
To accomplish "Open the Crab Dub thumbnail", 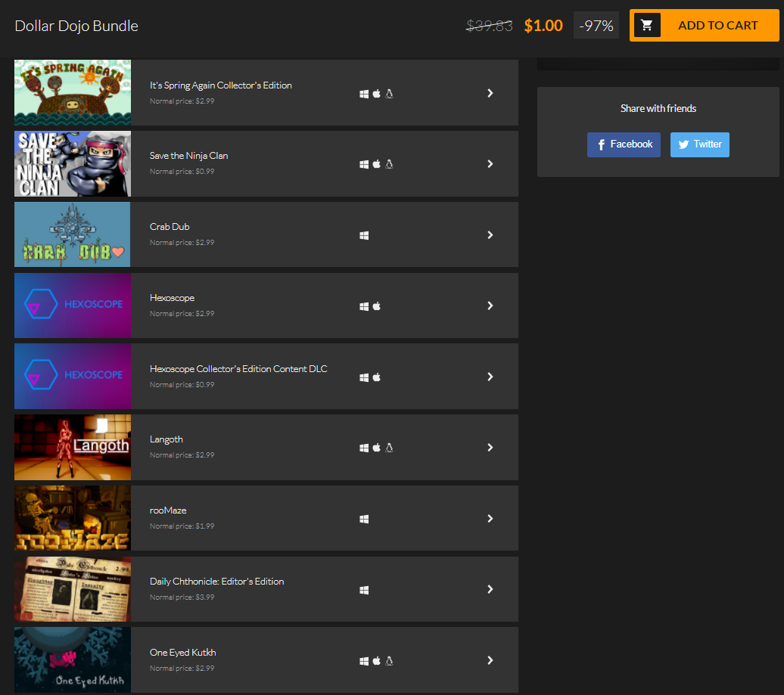I will [x=73, y=234].
